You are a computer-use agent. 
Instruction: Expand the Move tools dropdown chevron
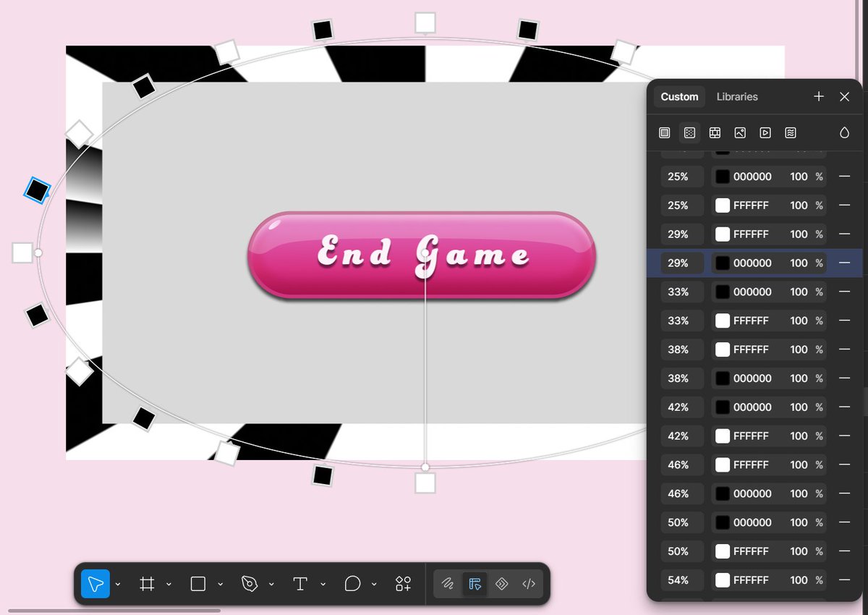coord(118,585)
